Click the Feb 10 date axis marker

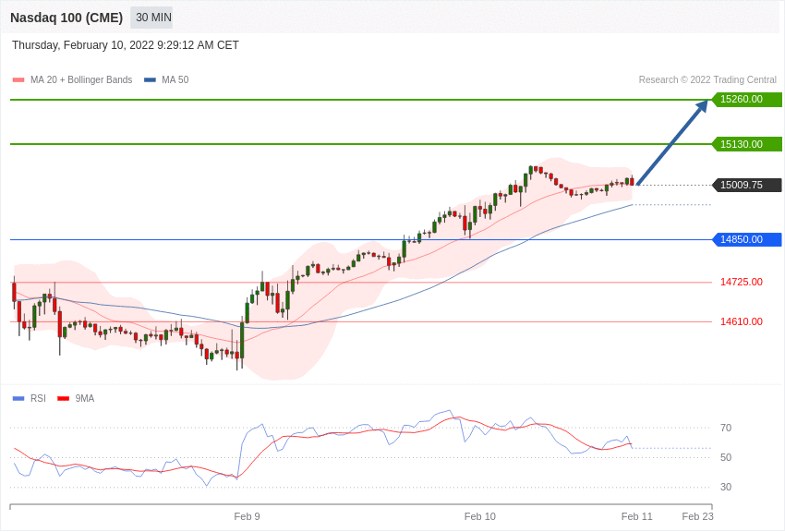coord(479,516)
